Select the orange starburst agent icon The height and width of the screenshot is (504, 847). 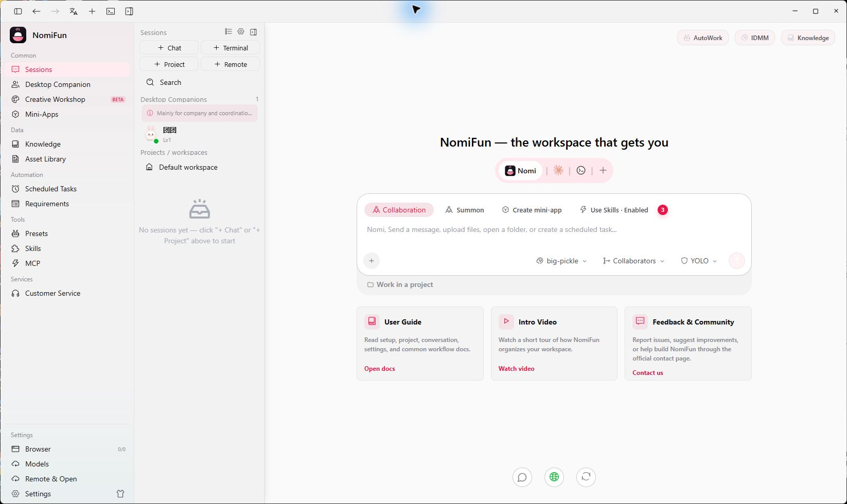pyautogui.click(x=558, y=171)
